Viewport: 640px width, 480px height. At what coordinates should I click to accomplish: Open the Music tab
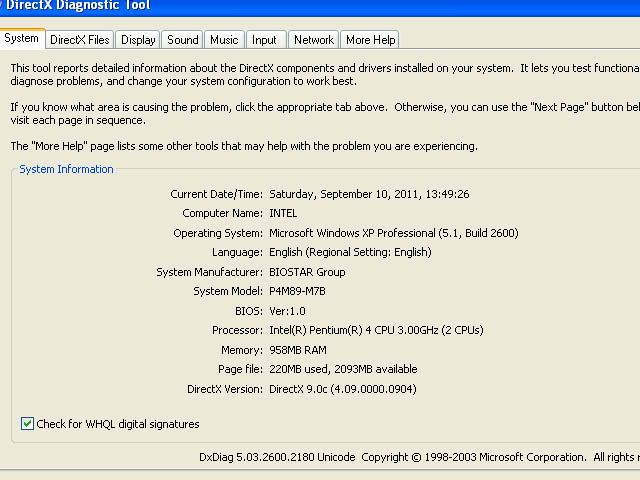(224, 40)
